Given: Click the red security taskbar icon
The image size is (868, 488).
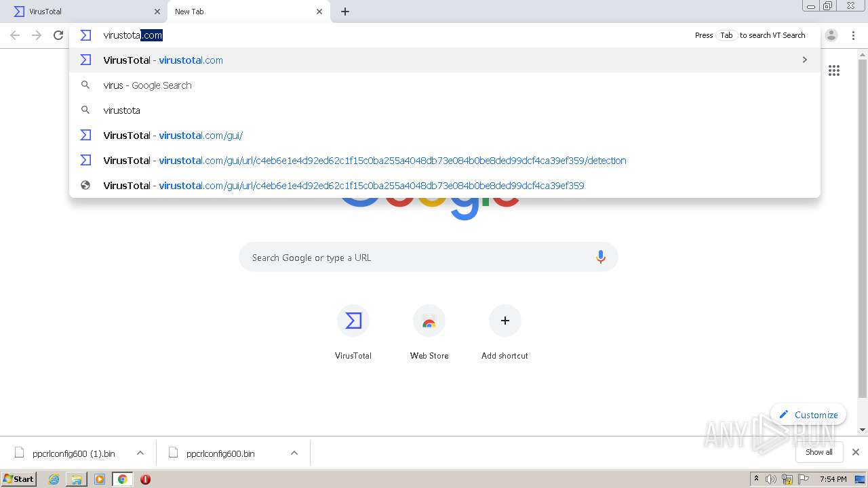Looking at the screenshot, I should coord(145,479).
